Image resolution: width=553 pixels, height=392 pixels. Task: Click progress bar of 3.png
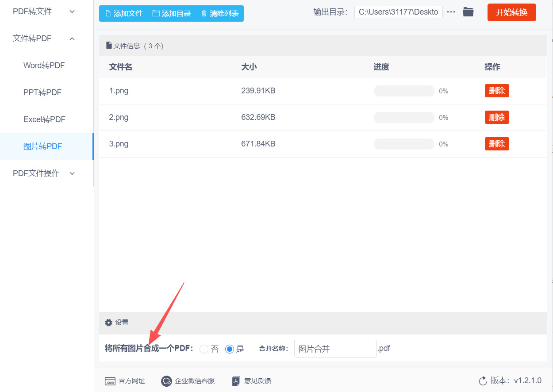[x=404, y=144]
